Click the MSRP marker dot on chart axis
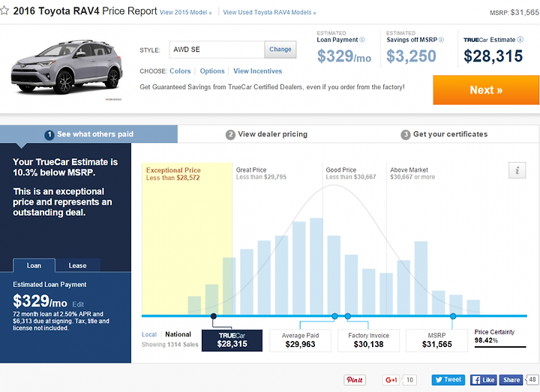 point(453,316)
